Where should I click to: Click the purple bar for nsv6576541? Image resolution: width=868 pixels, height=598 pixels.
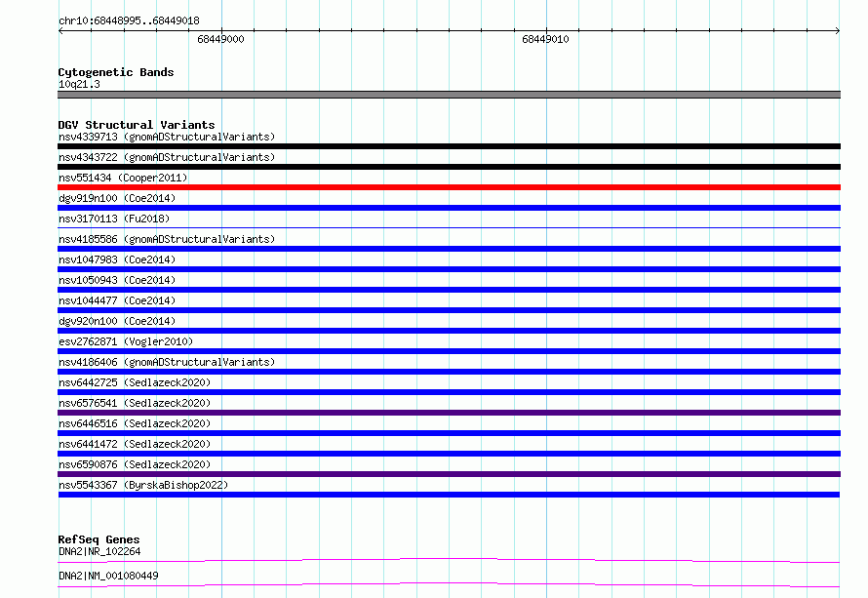(x=449, y=413)
